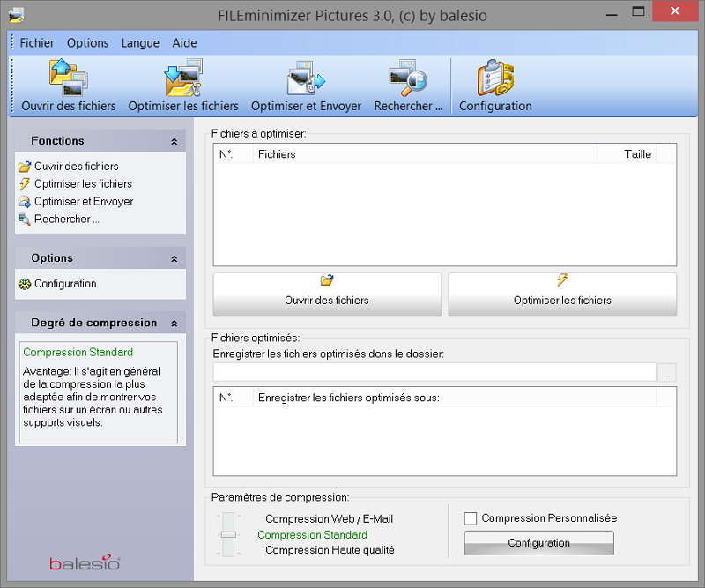Click the Degré de compression panel title

[94, 323]
